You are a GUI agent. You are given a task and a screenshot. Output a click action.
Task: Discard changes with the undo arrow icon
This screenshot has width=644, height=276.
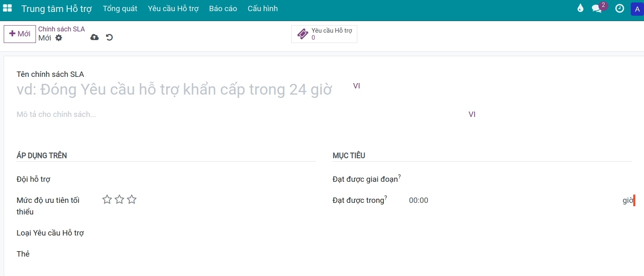pyautogui.click(x=109, y=37)
